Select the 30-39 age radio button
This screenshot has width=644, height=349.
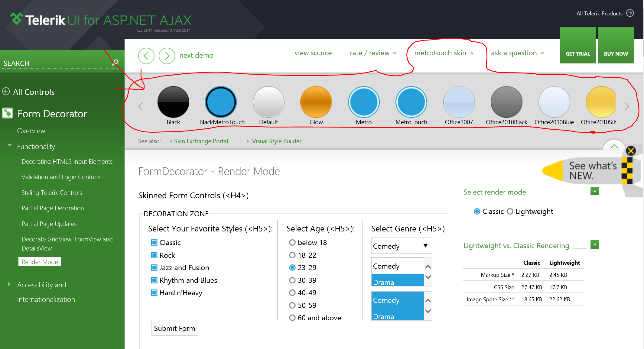tap(292, 280)
